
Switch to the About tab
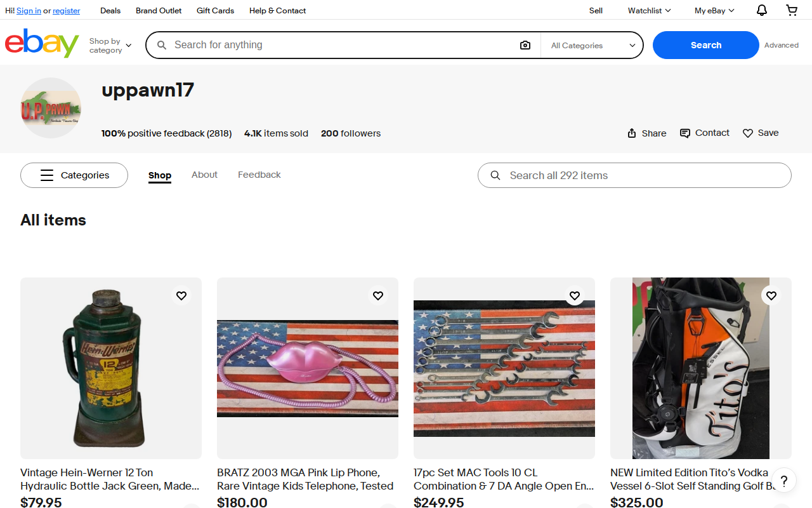(x=204, y=175)
